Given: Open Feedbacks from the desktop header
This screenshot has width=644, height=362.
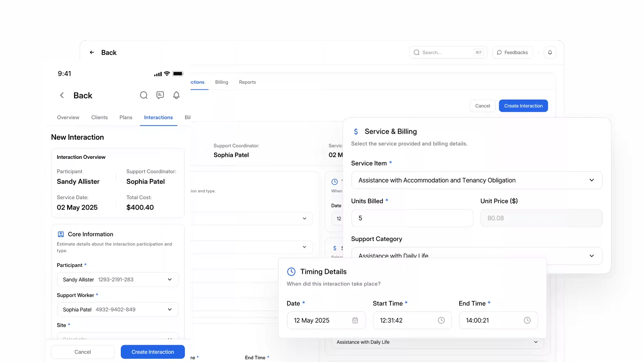Looking at the screenshot, I should tap(512, 52).
